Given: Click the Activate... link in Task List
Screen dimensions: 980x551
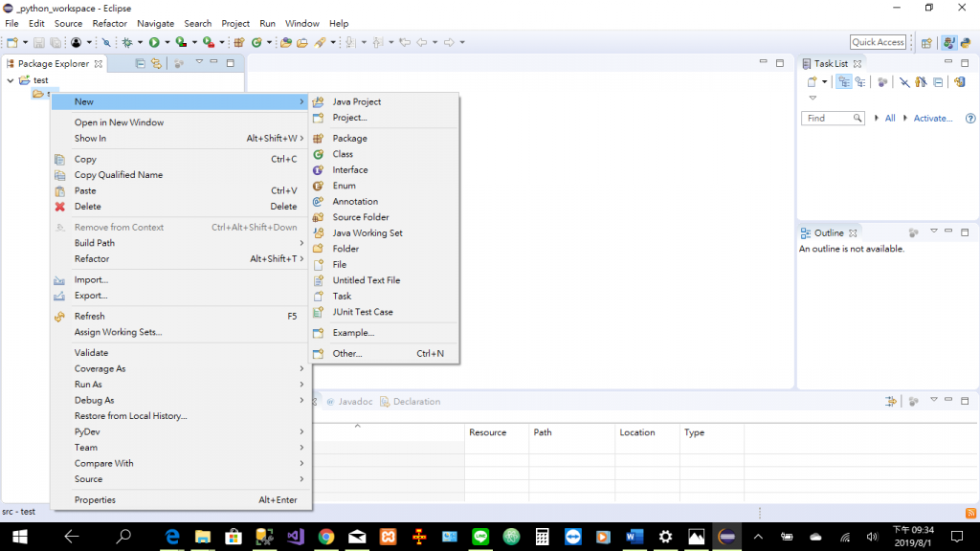Looking at the screenshot, I should 933,118.
